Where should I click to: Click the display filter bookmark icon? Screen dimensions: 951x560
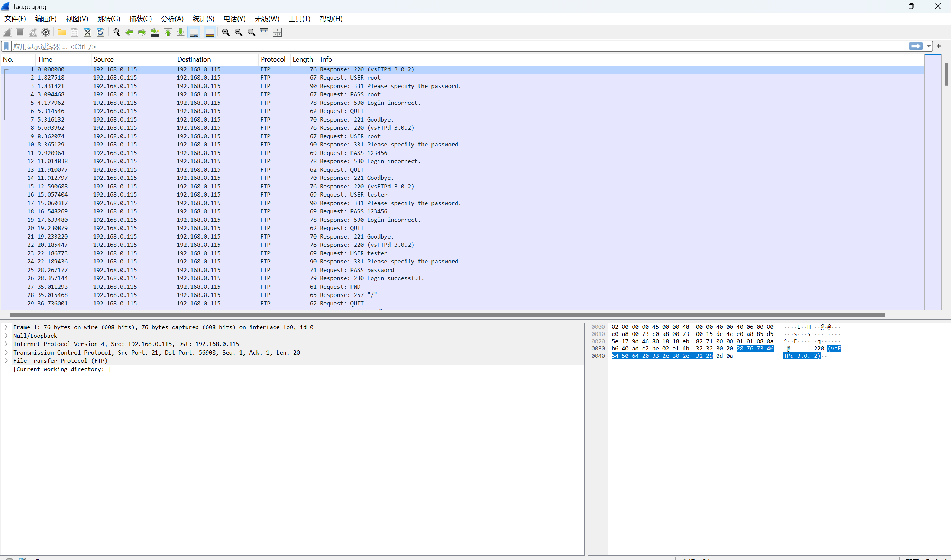[x=6, y=46]
